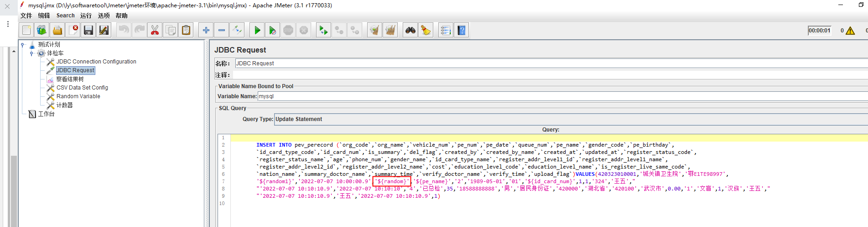The width and height of the screenshot is (868, 227).
Task: Save the test plan with floppy icon
Action: pos(88,30)
